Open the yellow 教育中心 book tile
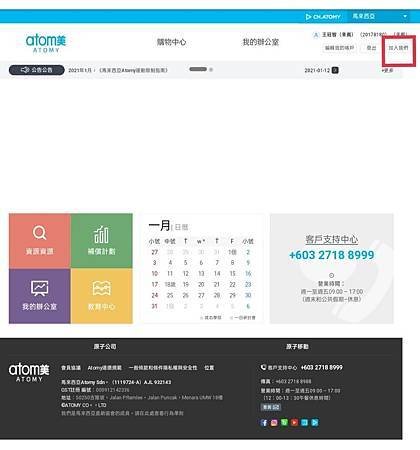This screenshot has height=450, width=420. (x=102, y=296)
